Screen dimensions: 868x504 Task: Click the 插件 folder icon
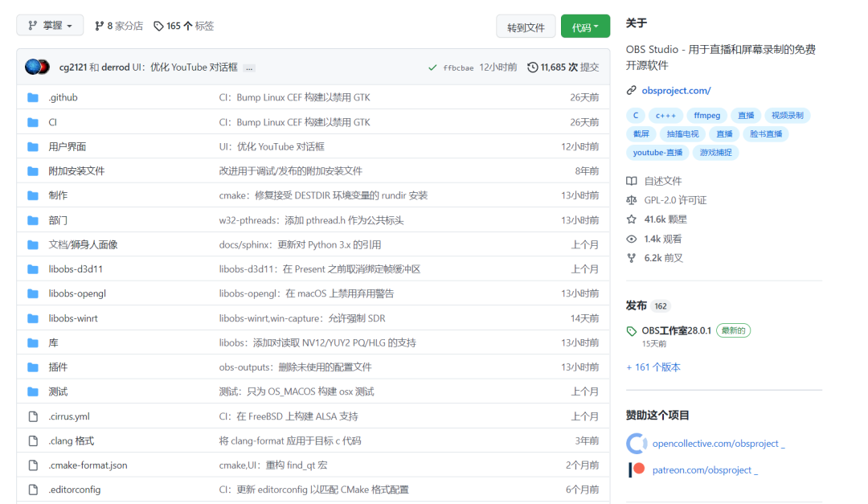33,367
